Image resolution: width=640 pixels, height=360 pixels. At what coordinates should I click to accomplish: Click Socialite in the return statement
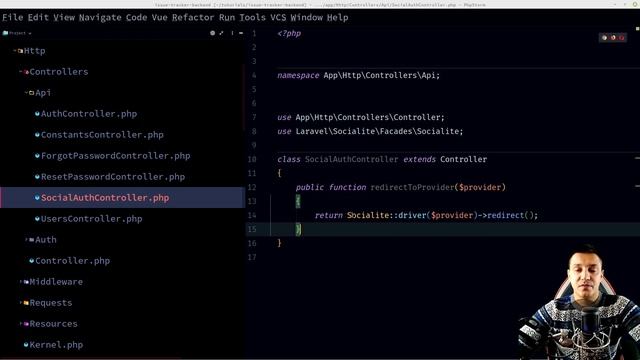point(368,215)
